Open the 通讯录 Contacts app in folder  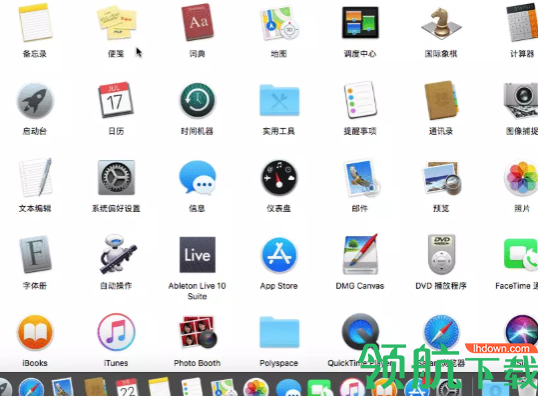tap(441, 100)
